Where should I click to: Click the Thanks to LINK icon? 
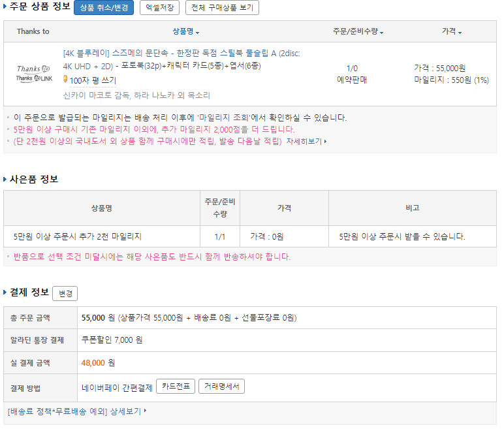tap(34, 78)
